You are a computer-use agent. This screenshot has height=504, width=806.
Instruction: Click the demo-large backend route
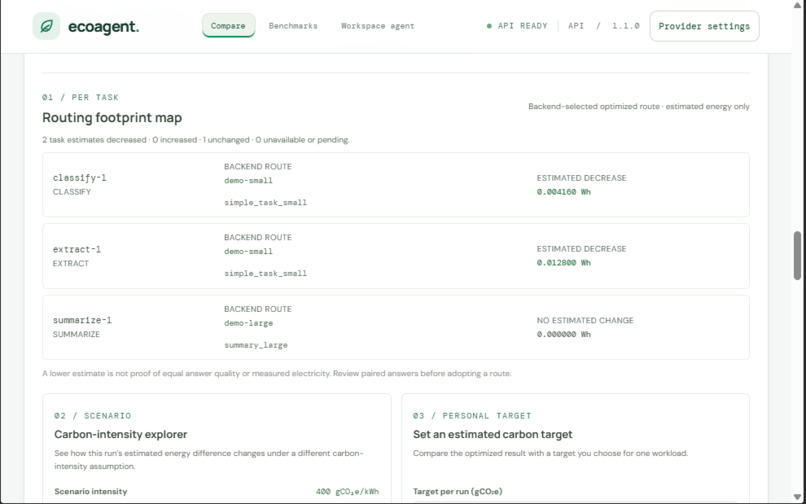[248, 323]
